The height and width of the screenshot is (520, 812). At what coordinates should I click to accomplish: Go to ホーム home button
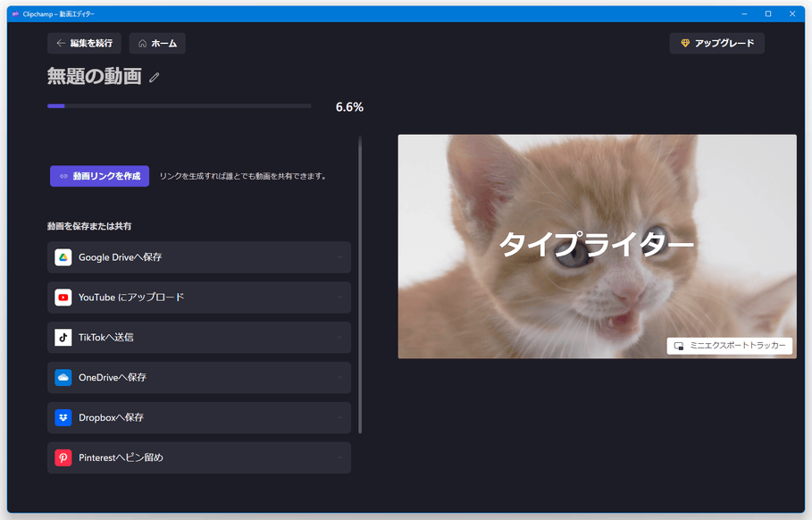pyautogui.click(x=157, y=43)
